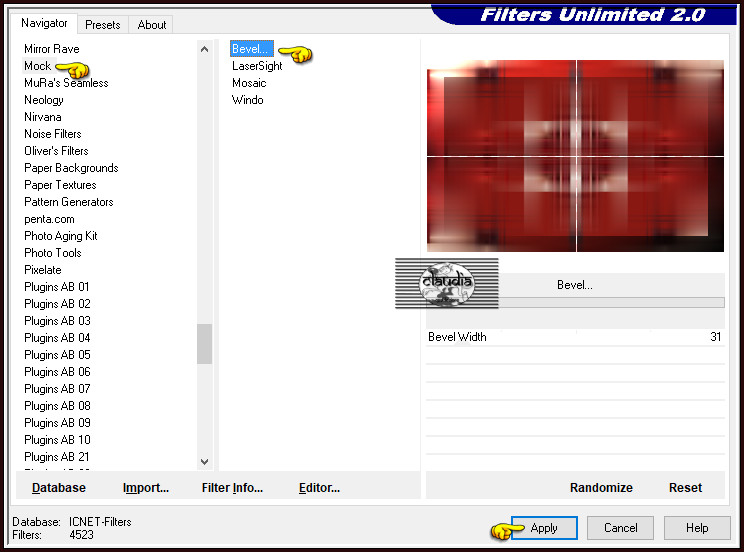The width and height of the screenshot is (744, 552).
Task: Open the Help button
Action: (697, 528)
